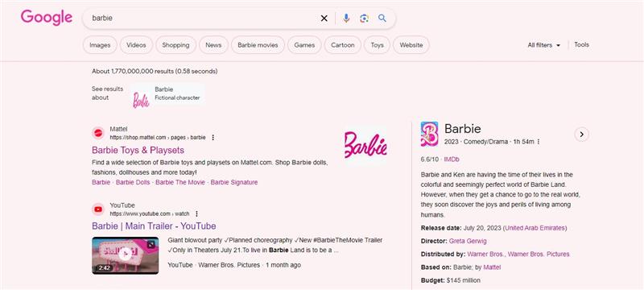Clear the search box with X icon

pos(324,18)
